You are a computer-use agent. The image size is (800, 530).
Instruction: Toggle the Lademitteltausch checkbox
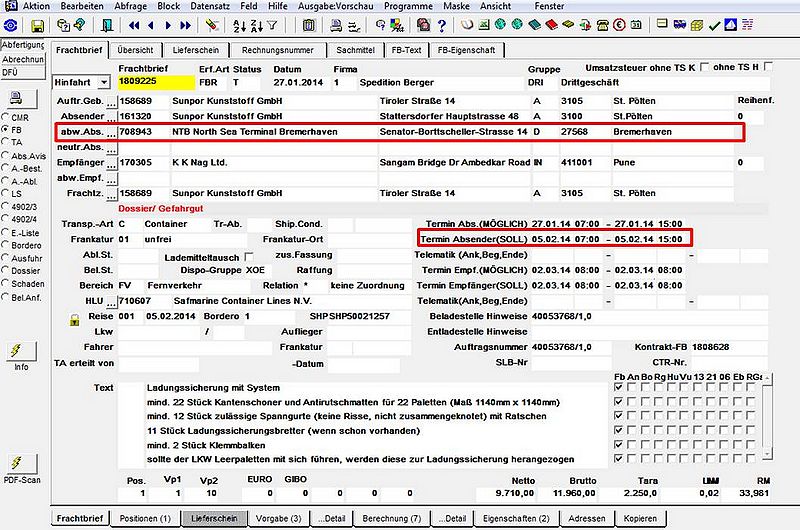click(249, 257)
